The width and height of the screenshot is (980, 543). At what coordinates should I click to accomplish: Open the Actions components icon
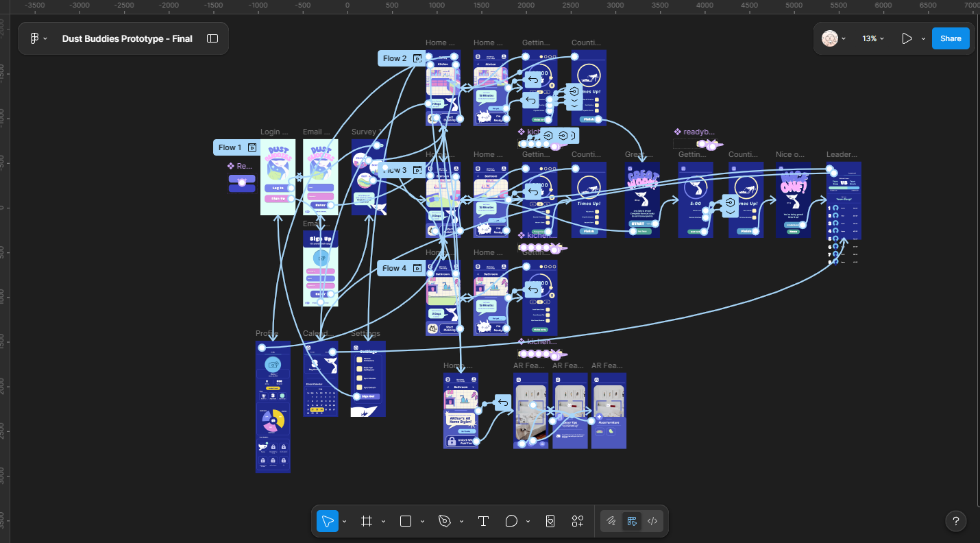point(578,521)
